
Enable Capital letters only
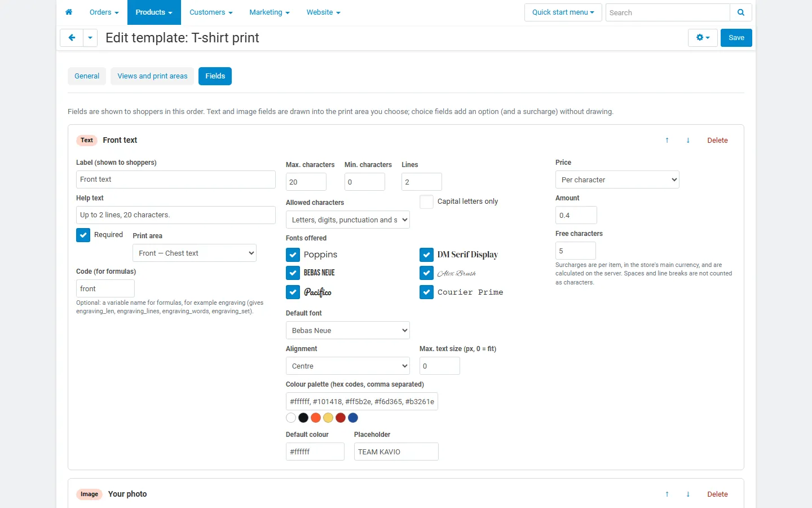427,202
